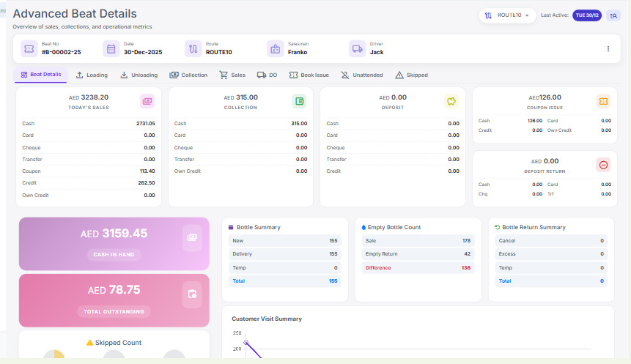The image size is (631, 364).
Task: View the Unattended tab
Action: pyautogui.click(x=362, y=75)
